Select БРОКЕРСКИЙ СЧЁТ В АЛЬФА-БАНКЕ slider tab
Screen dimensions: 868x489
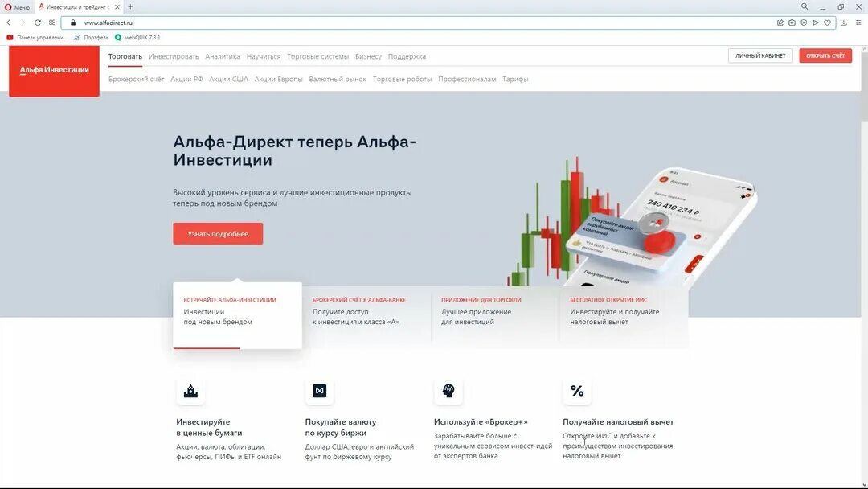click(366, 315)
